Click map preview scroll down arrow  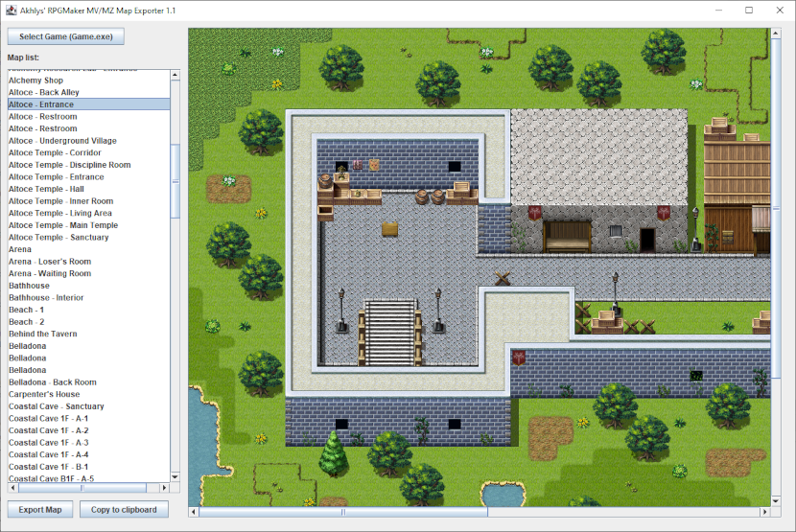[x=776, y=501]
